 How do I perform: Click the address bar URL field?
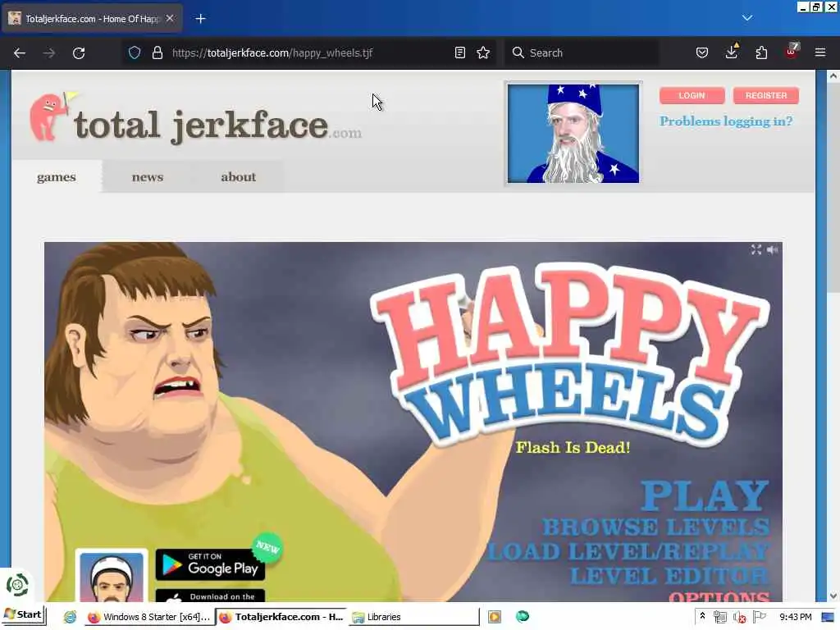point(308,52)
